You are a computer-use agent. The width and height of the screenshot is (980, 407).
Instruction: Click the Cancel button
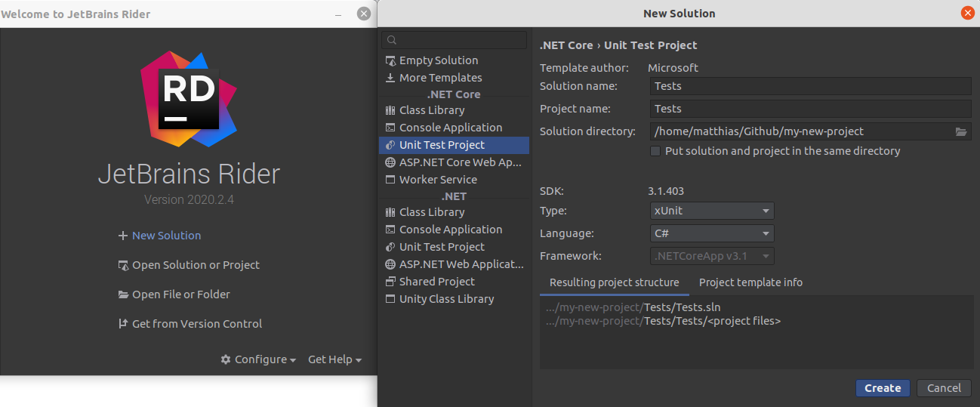tap(944, 388)
